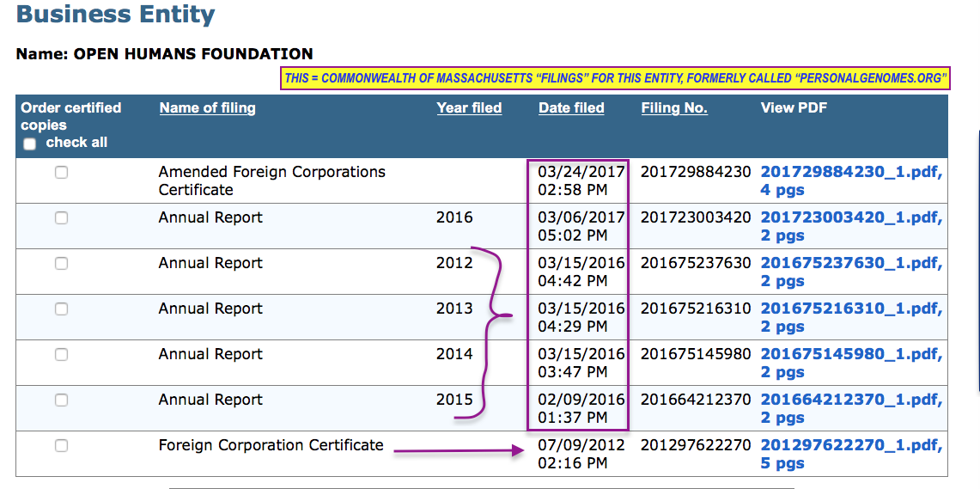The height and width of the screenshot is (489, 980).
Task: Check the 2014 Annual Report row
Action: tap(61, 355)
